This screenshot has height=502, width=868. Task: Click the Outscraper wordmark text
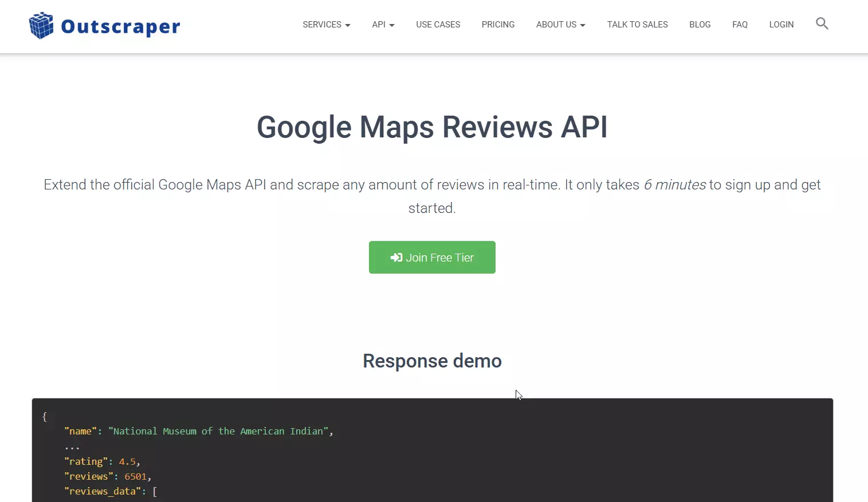coord(120,26)
